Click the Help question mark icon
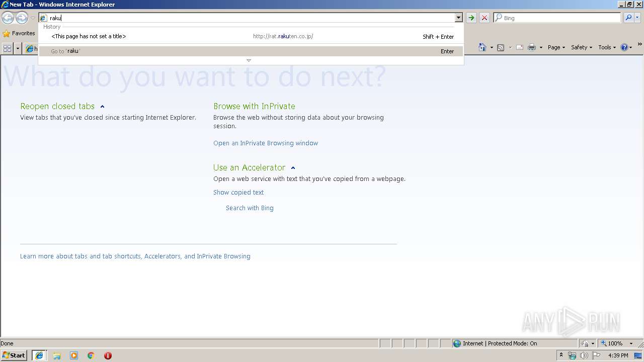 (x=624, y=47)
